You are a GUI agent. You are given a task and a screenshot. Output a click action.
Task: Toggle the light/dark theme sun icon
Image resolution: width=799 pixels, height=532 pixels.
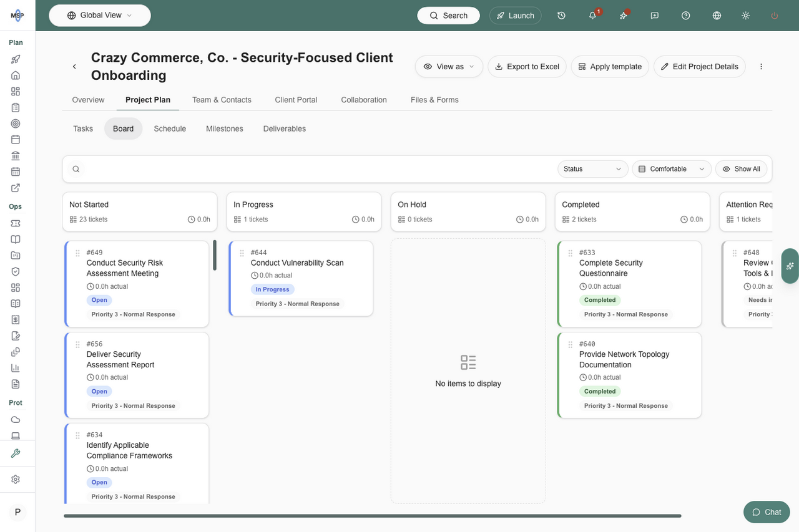(x=745, y=16)
